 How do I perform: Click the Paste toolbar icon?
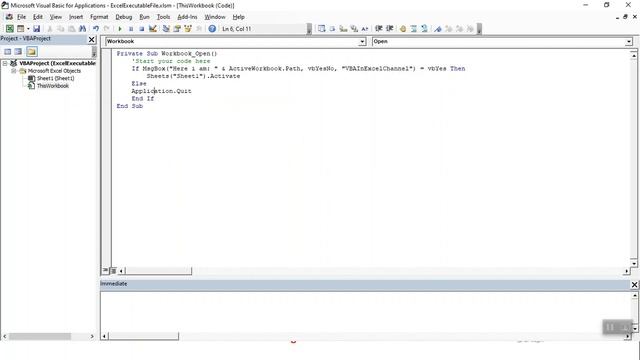tap(71, 29)
